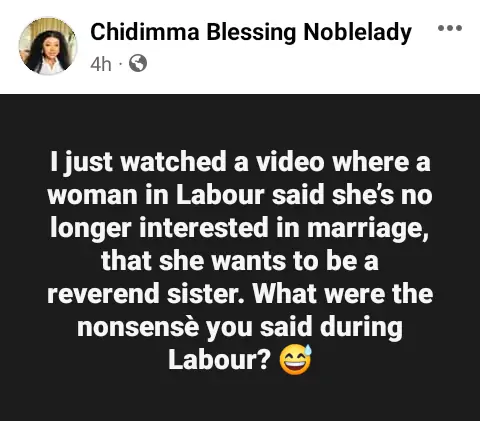Click the 4h post timestamp
Screen dimensions: 480x421
pos(101,64)
